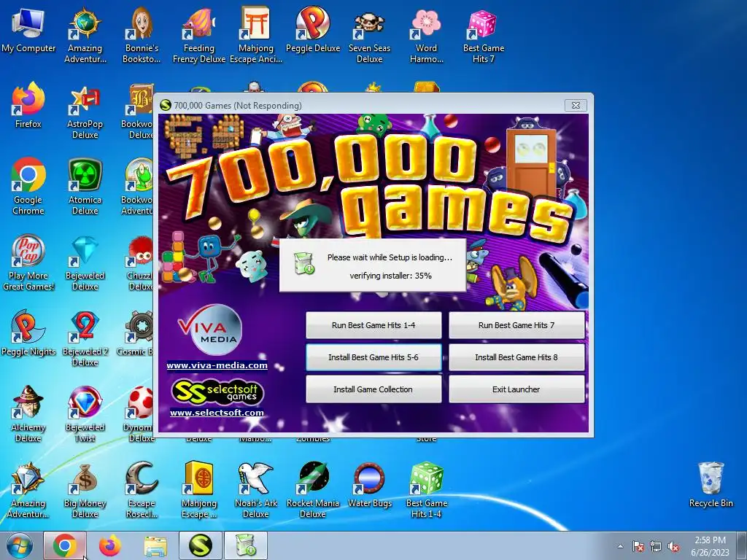Visit www.selectsoft.com link
747x560 pixels.
(217, 413)
